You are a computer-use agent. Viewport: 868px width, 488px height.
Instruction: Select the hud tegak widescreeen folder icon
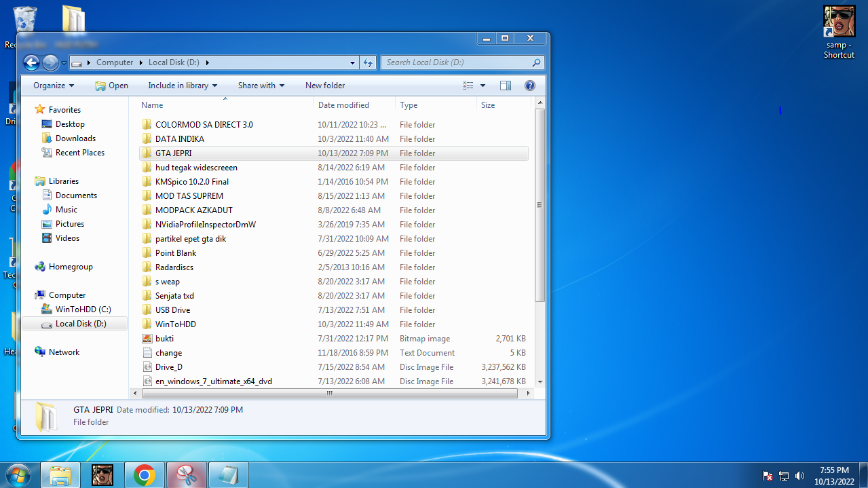(147, 168)
